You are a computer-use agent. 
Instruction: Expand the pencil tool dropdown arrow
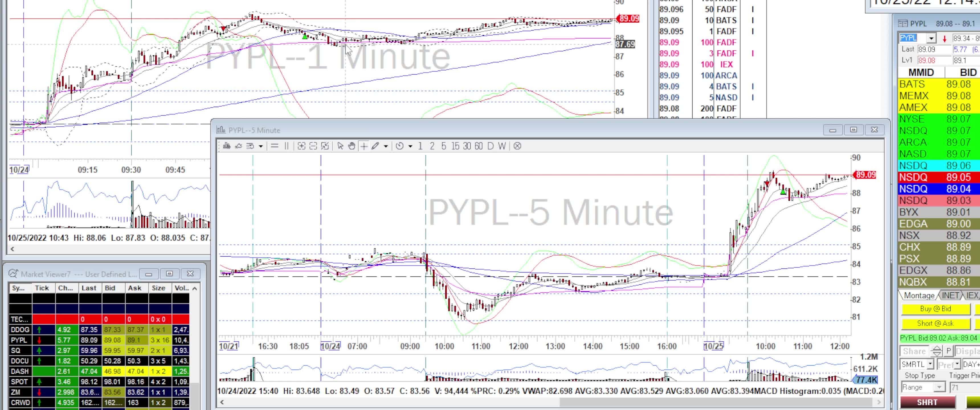386,146
